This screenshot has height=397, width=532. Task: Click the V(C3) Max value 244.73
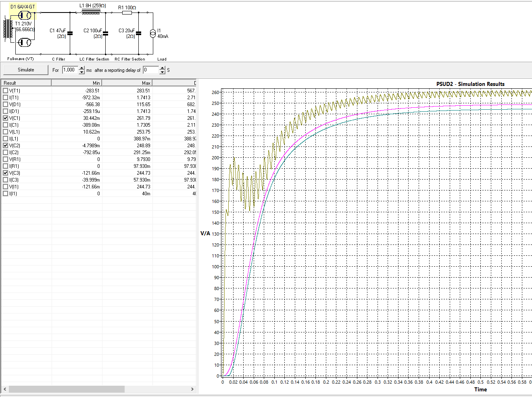[143, 173]
